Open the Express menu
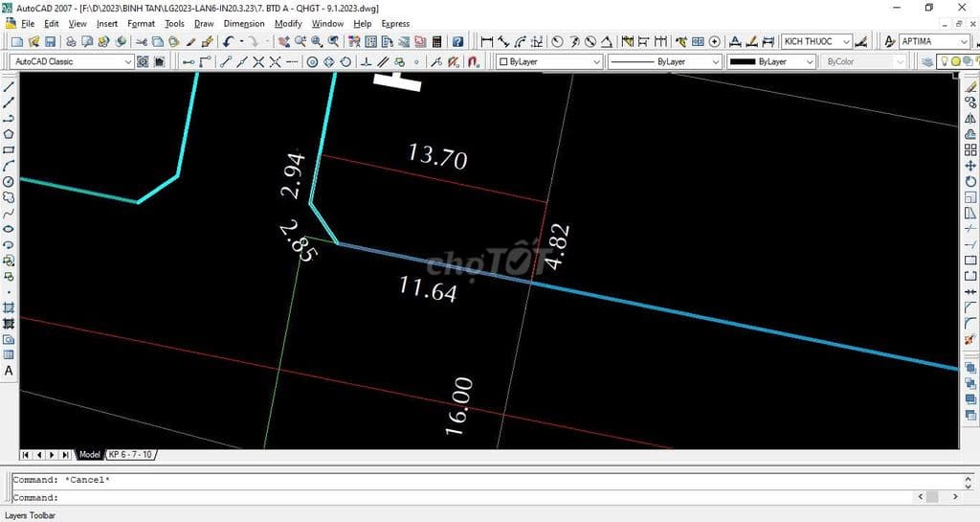This screenshot has width=980, height=522. (x=395, y=24)
